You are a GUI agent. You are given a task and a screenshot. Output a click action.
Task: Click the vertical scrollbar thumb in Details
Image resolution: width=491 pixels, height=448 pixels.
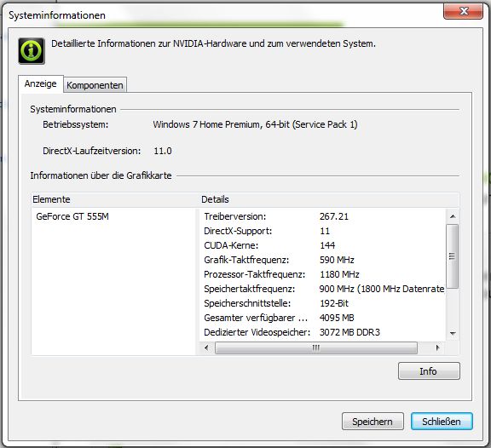(x=453, y=256)
